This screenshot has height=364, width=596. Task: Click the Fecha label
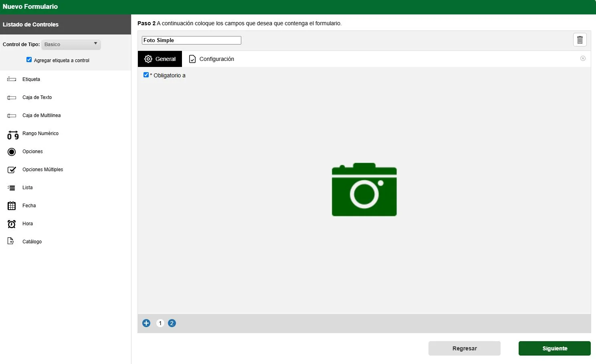coord(29,206)
